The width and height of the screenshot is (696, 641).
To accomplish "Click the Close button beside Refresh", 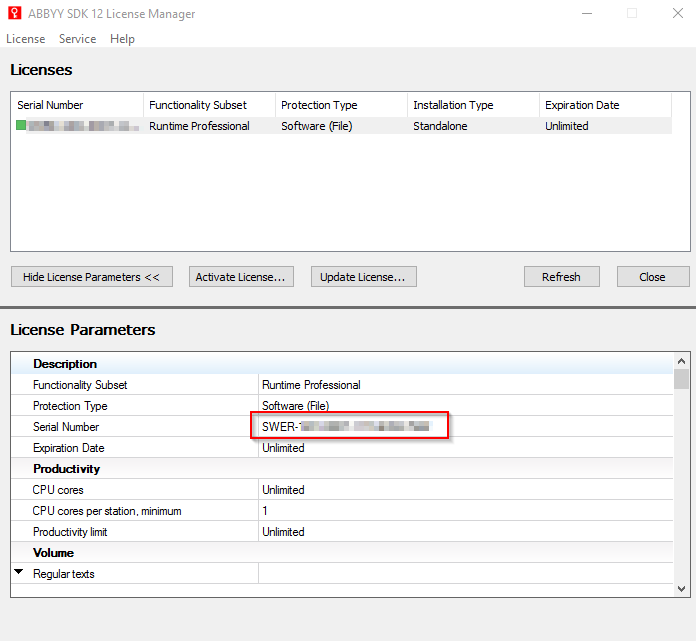I will coord(652,277).
